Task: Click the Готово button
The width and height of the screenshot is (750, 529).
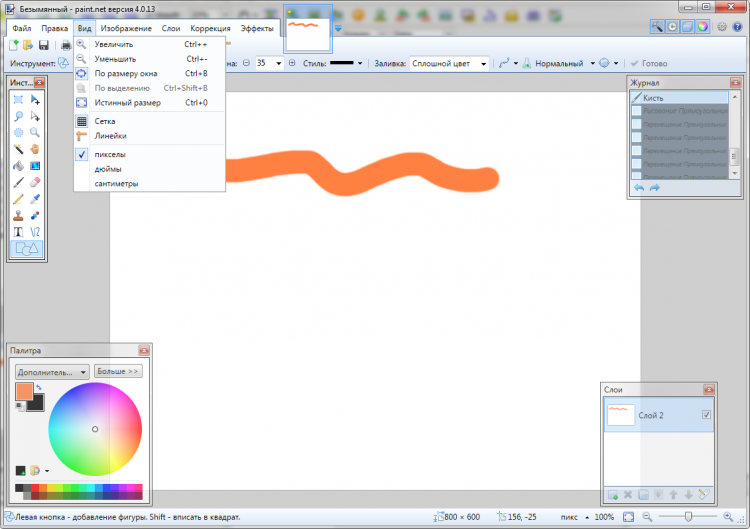Action: click(x=649, y=63)
